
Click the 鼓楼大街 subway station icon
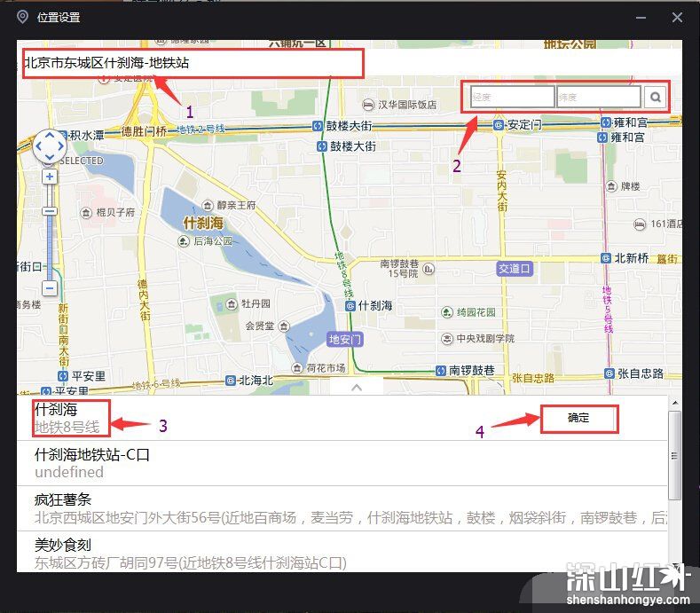(x=318, y=126)
